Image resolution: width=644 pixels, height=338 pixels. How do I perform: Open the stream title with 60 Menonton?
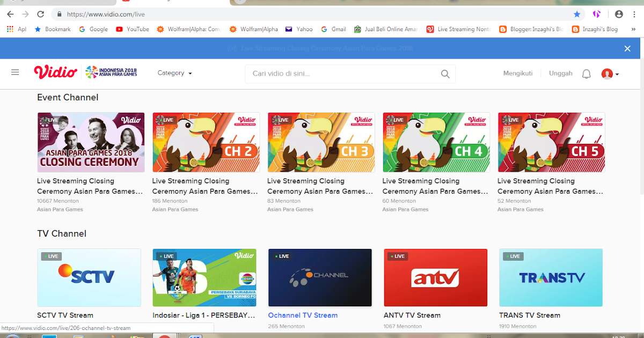click(436, 186)
